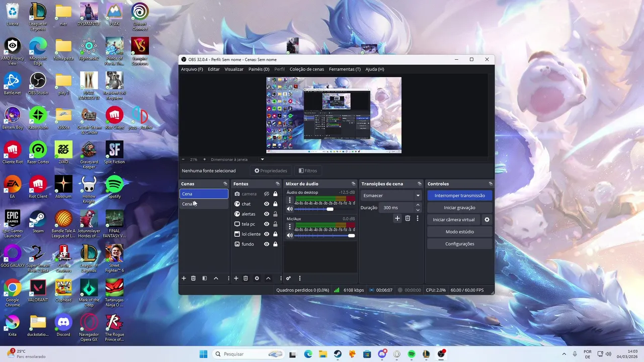Open Battle.net desktop shortcut

[12, 83]
